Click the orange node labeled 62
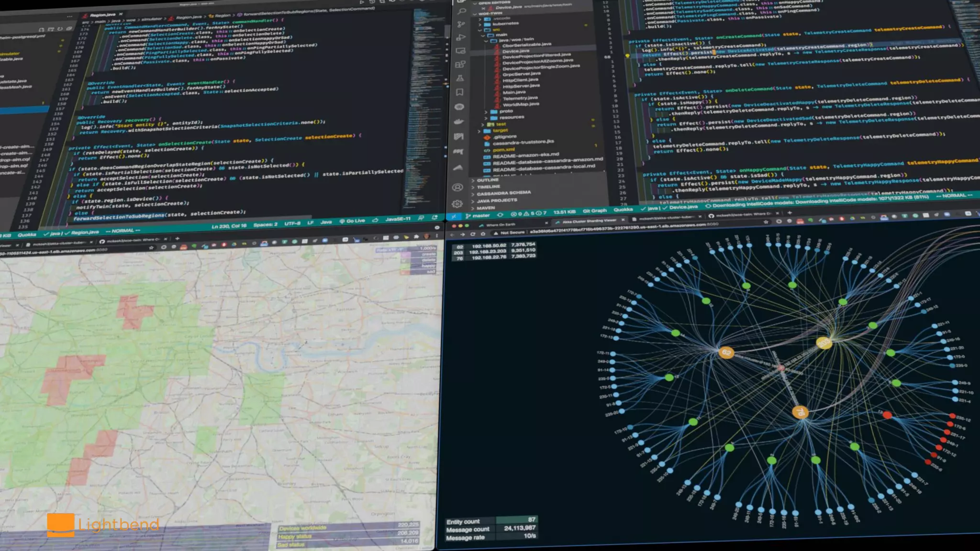 tap(726, 353)
